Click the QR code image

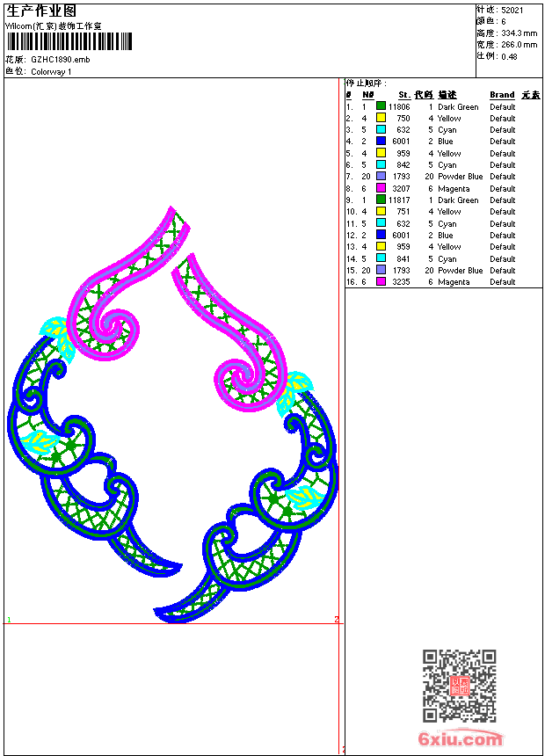[x=459, y=686]
